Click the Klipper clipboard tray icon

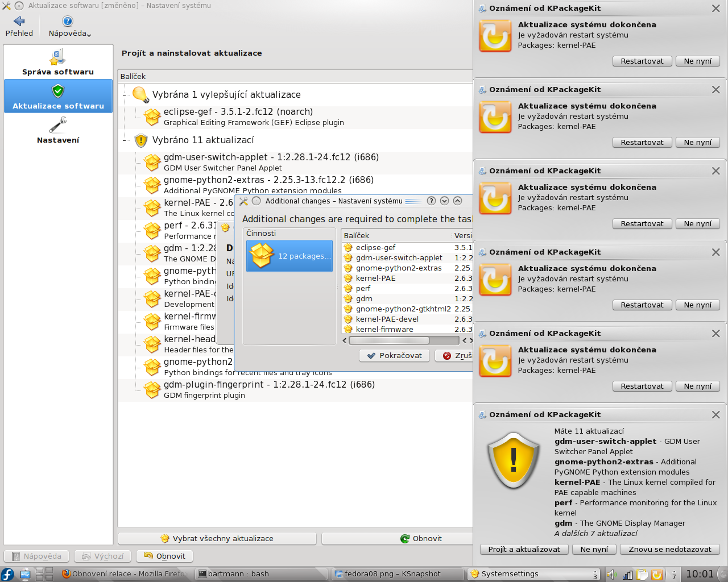[642, 575]
